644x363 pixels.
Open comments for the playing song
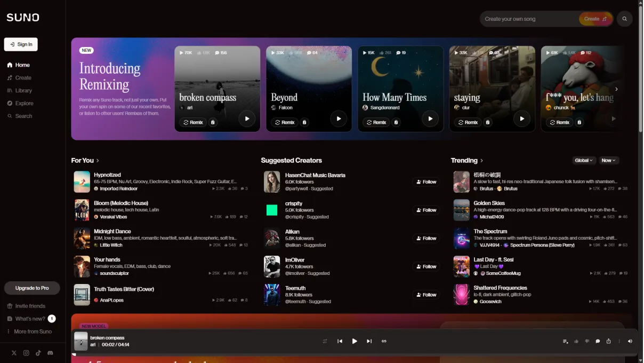pyautogui.click(x=598, y=341)
